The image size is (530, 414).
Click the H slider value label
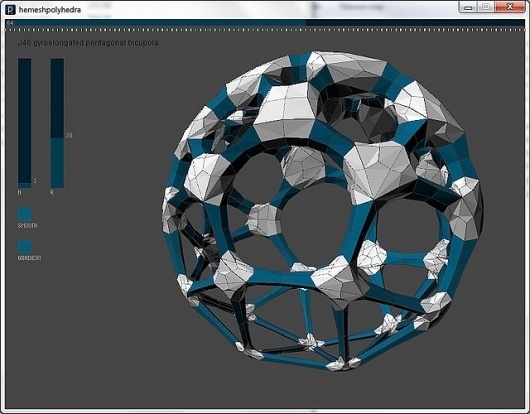[x=35, y=181]
